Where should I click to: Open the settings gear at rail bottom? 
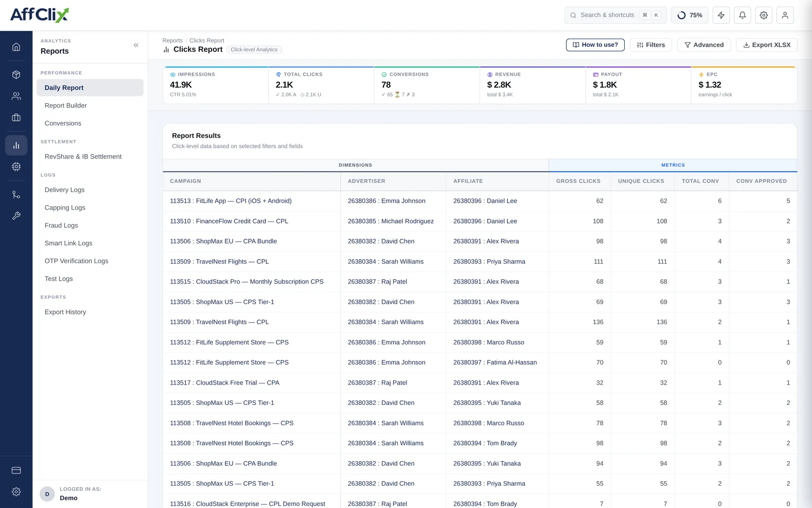(x=16, y=492)
